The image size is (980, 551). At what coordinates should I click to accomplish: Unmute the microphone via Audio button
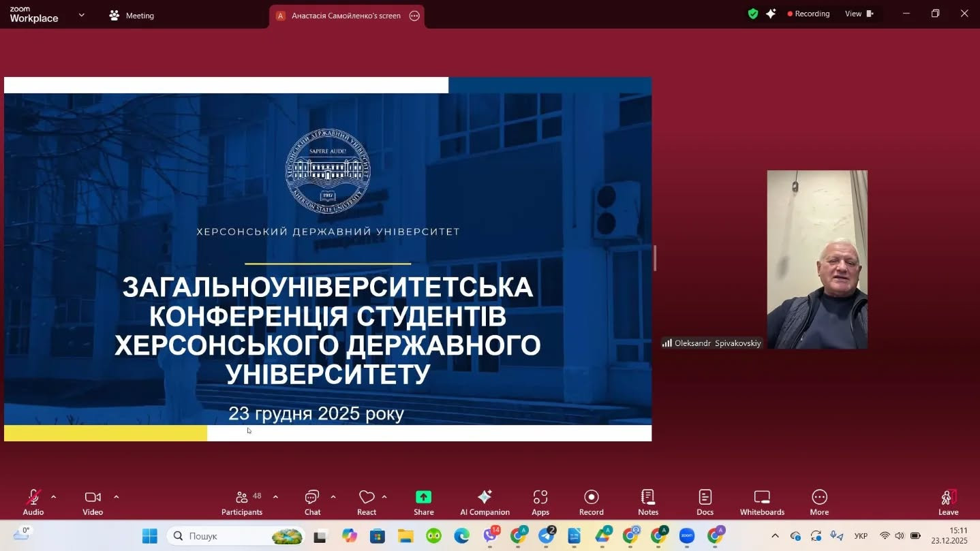[x=33, y=503]
